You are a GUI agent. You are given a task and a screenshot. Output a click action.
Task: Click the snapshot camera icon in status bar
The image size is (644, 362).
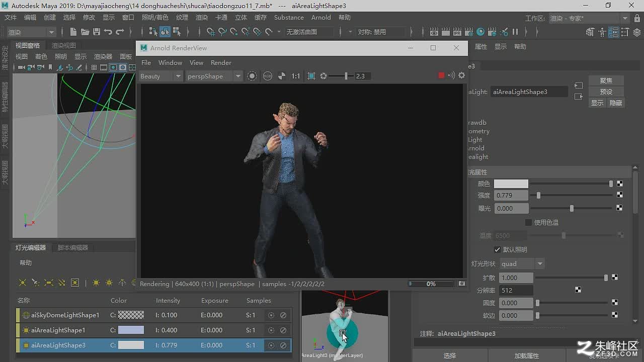(462, 284)
